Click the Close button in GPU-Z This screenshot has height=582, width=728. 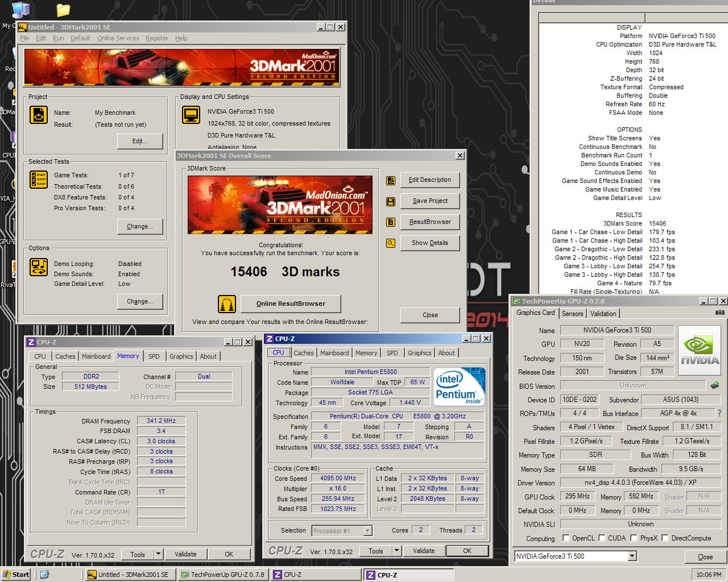click(705, 557)
